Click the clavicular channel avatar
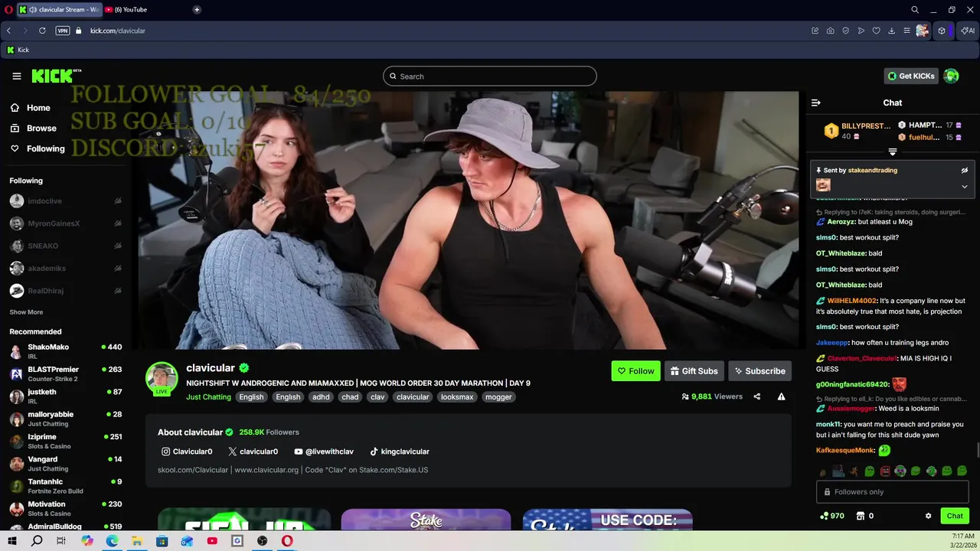The height and width of the screenshot is (551, 980). click(x=162, y=378)
